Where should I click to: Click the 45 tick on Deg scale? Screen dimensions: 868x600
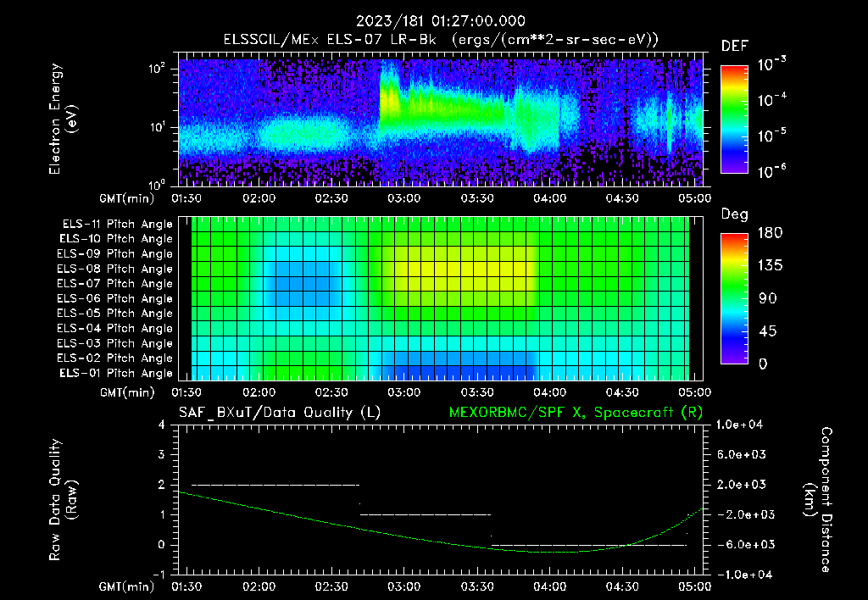[x=767, y=331]
